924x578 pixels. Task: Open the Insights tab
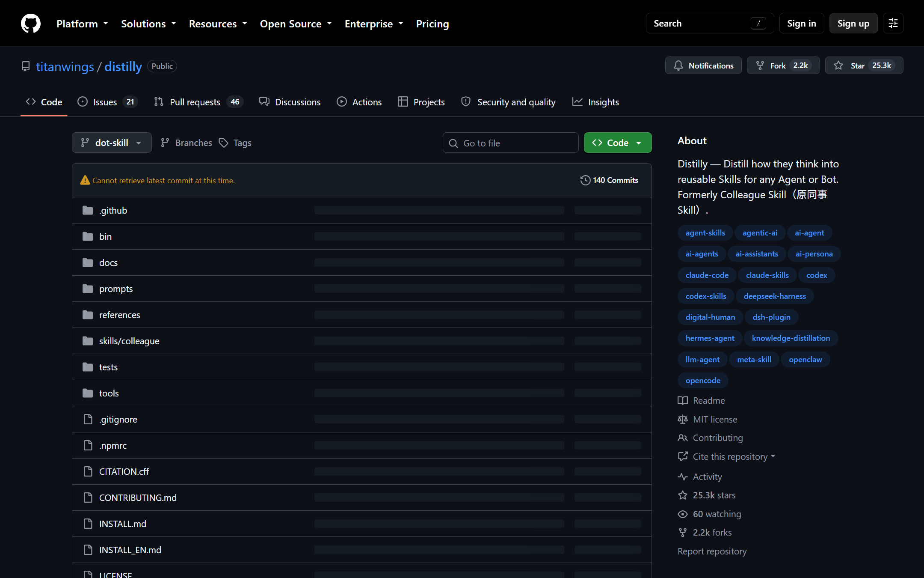595,102
